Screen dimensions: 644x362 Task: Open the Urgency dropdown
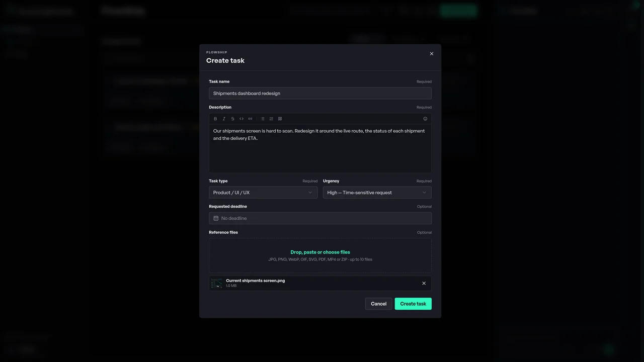pyautogui.click(x=377, y=193)
